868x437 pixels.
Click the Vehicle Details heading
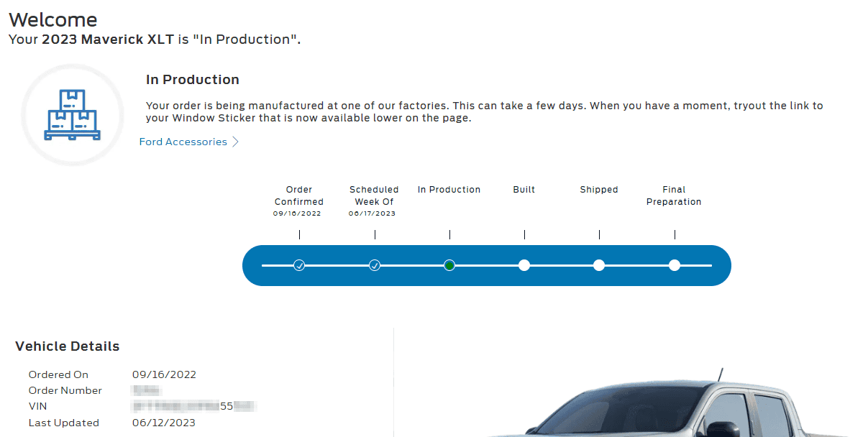pyautogui.click(x=68, y=346)
